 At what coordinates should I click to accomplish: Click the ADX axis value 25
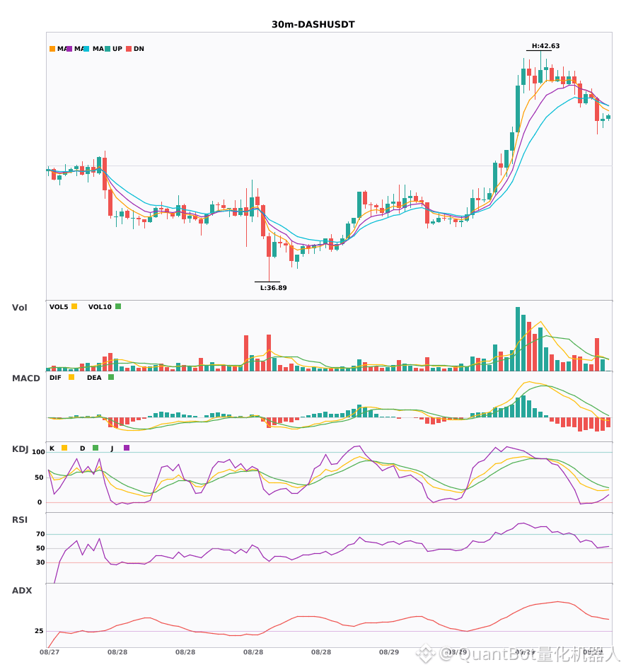click(x=39, y=631)
